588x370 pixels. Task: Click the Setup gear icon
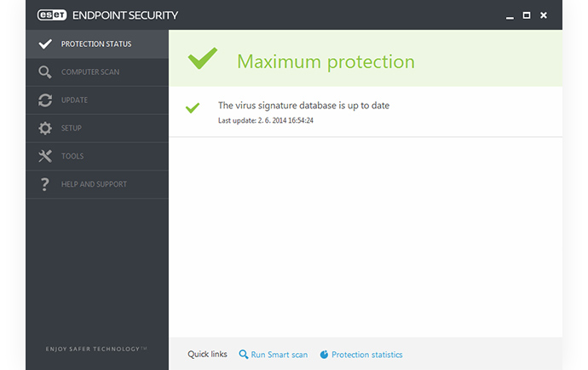pyautogui.click(x=45, y=128)
